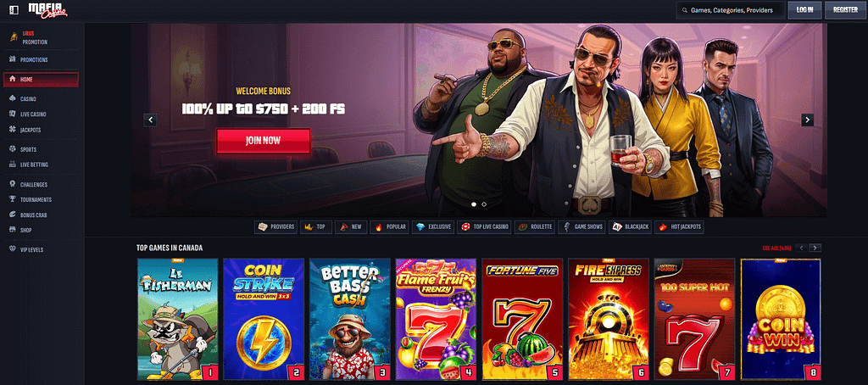The image size is (868, 385).
Task: Toggle the sidebar collapse icon
Action: (14, 10)
